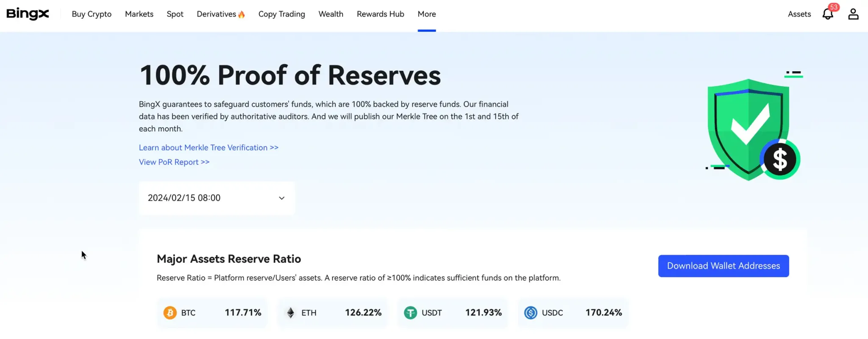Click the fire icon beside Derivatives
Image resolution: width=868 pixels, height=339 pixels.
tap(241, 14)
